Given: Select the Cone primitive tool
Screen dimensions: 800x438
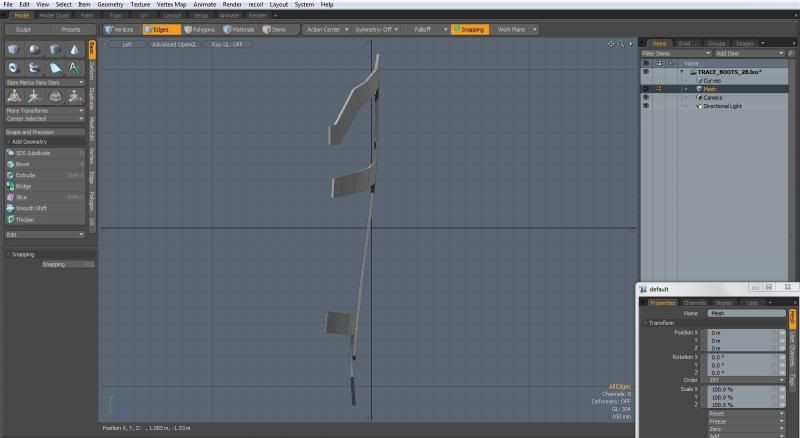Looking at the screenshot, I should (x=74, y=50).
